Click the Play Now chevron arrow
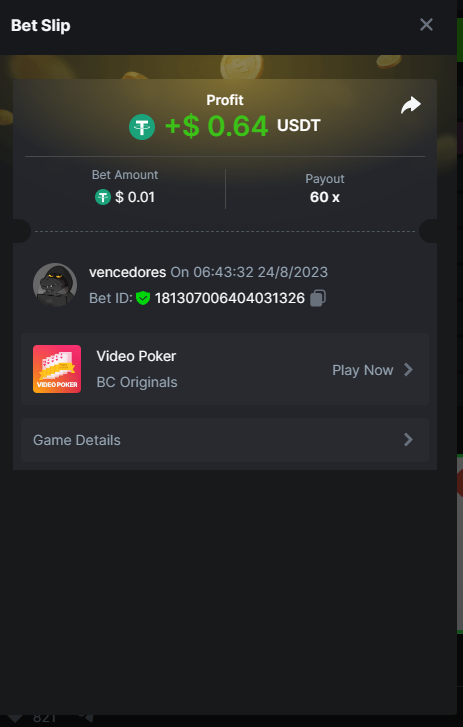 (408, 370)
